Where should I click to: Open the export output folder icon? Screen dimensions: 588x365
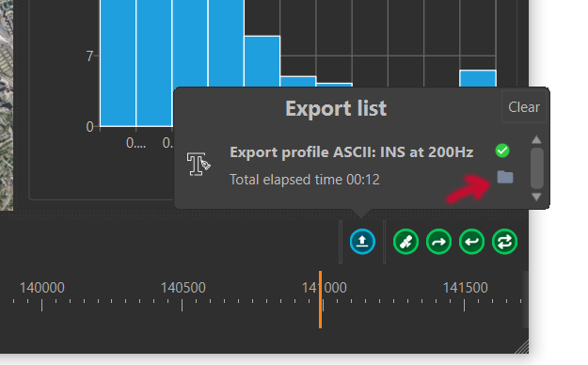coord(505,177)
